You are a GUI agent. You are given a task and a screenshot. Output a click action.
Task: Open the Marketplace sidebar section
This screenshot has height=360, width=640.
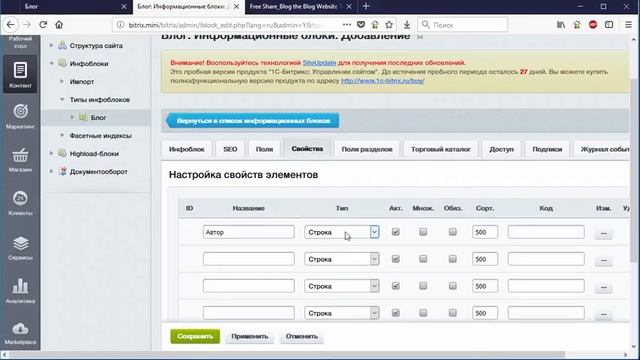pos(20,333)
